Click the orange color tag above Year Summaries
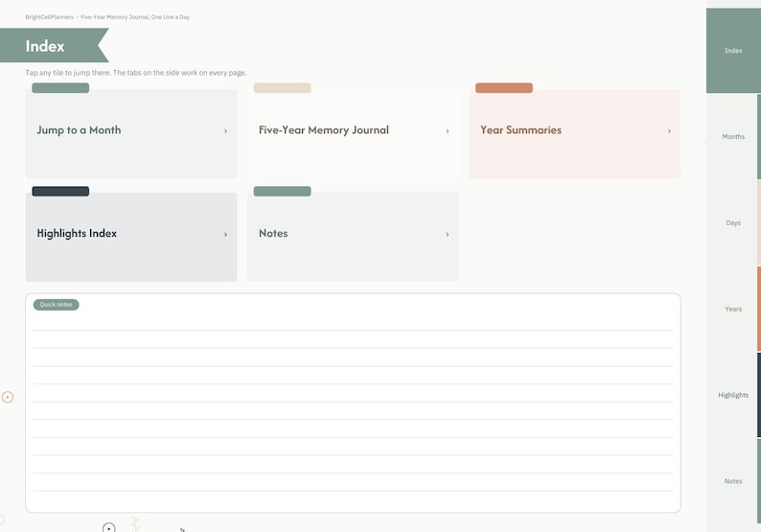761x532 pixels. 504,88
